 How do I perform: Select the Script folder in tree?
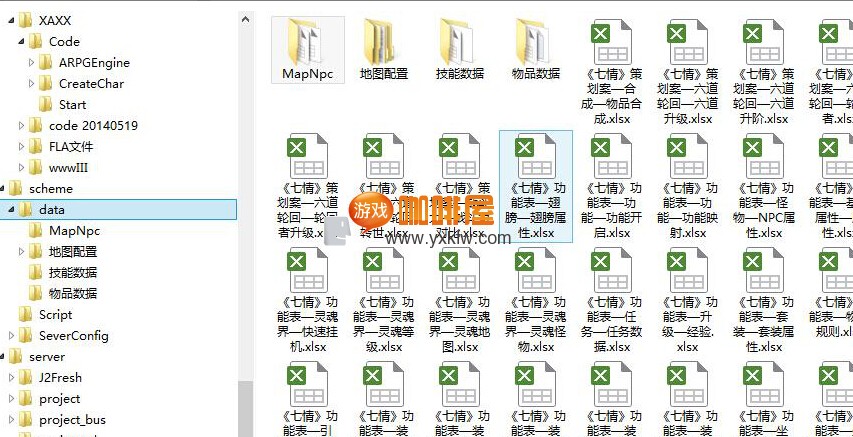(55, 314)
